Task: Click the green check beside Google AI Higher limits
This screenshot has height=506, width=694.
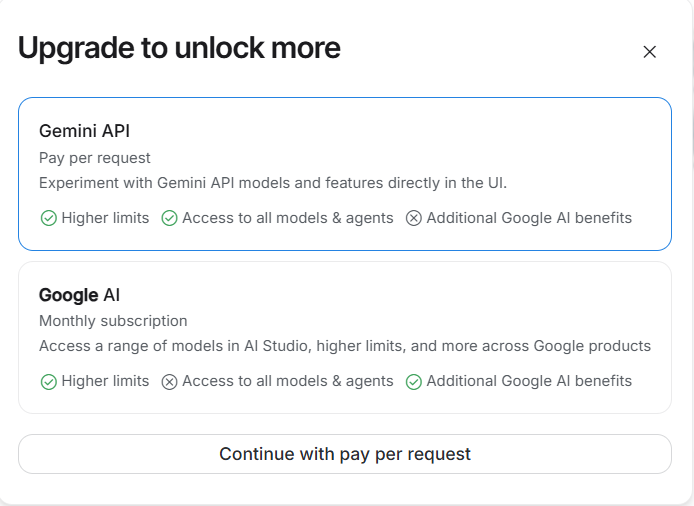Action: coord(49,382)
